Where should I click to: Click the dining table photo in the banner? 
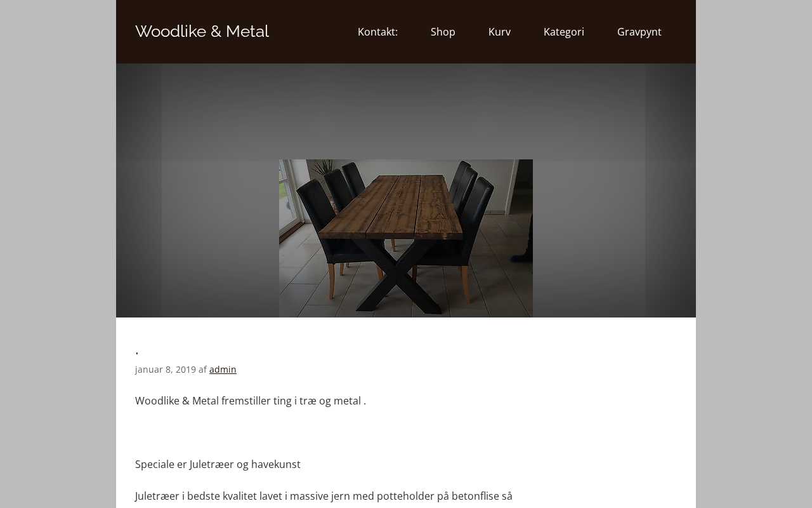point(406,238)
